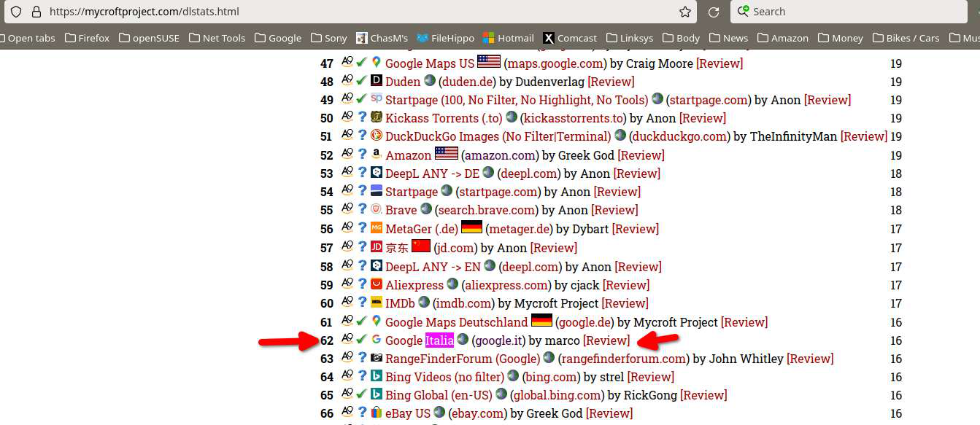
Task: Click the camera favicon for RangeFinderForum
Action: [377, 357]
